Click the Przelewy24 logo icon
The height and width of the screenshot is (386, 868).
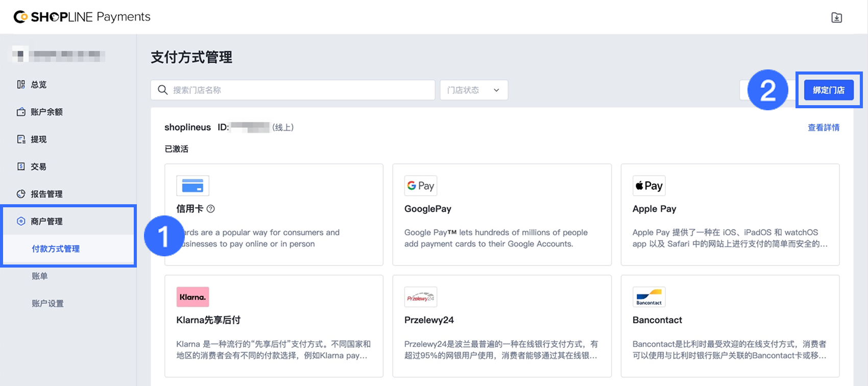click(420, 297)
